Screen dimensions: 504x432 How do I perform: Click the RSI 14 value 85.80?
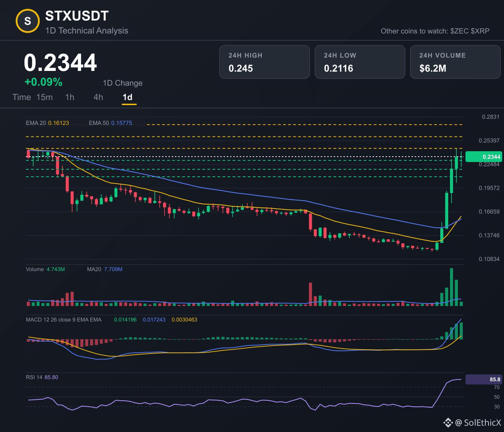click(x=51, y=377)
